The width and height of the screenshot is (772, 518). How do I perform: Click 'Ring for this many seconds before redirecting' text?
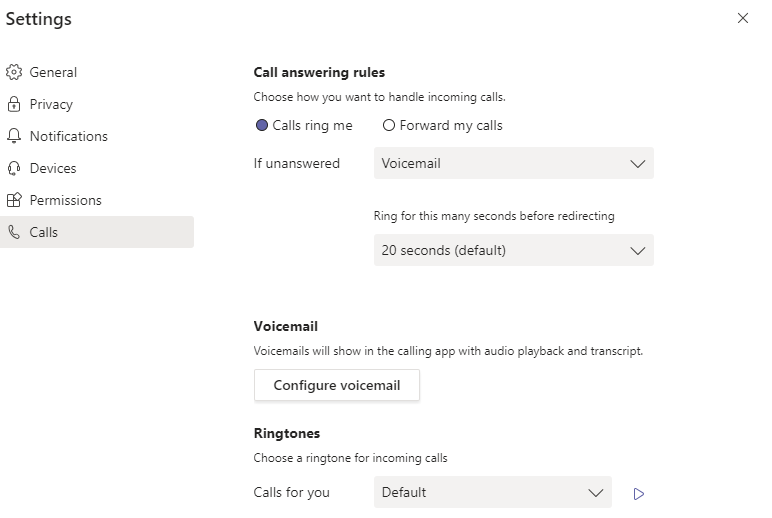click(494, 216)
